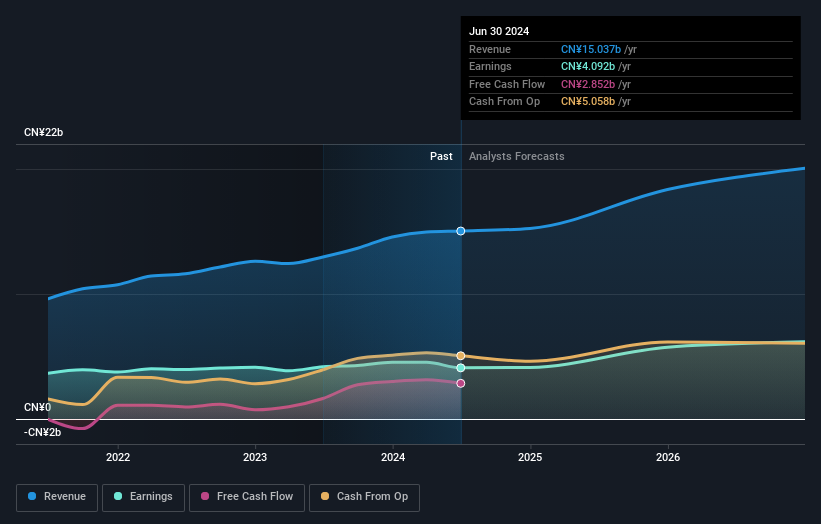Click the pink Free Cash Flow data point
821x524 pixels.
461,383
